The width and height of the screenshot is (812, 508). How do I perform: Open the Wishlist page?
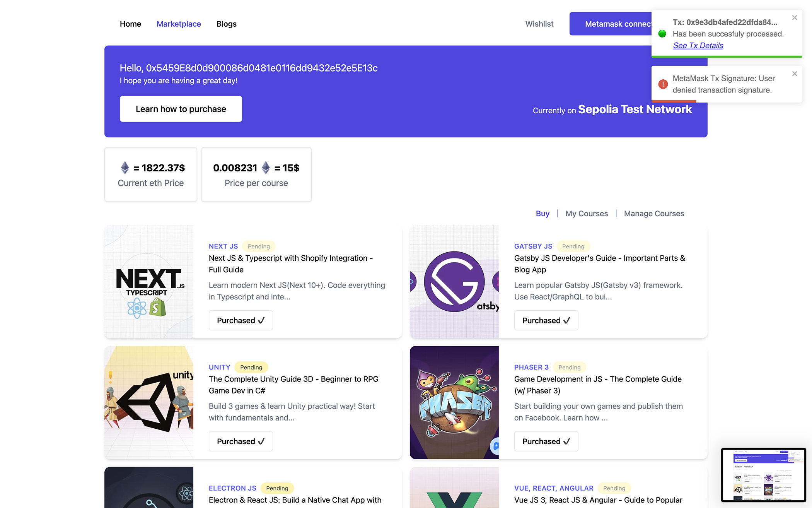tap(539, 24)
